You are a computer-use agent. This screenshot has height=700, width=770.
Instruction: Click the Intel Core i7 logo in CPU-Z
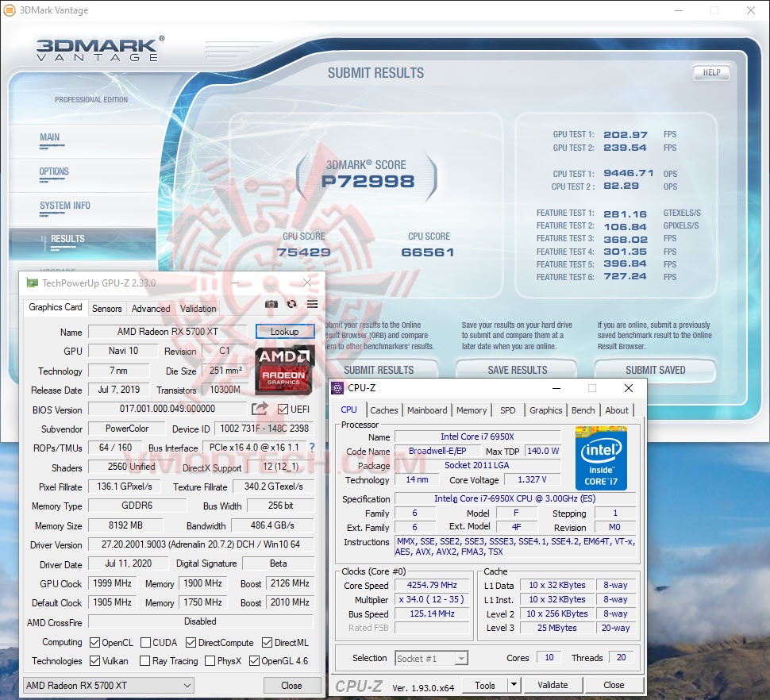601,458
